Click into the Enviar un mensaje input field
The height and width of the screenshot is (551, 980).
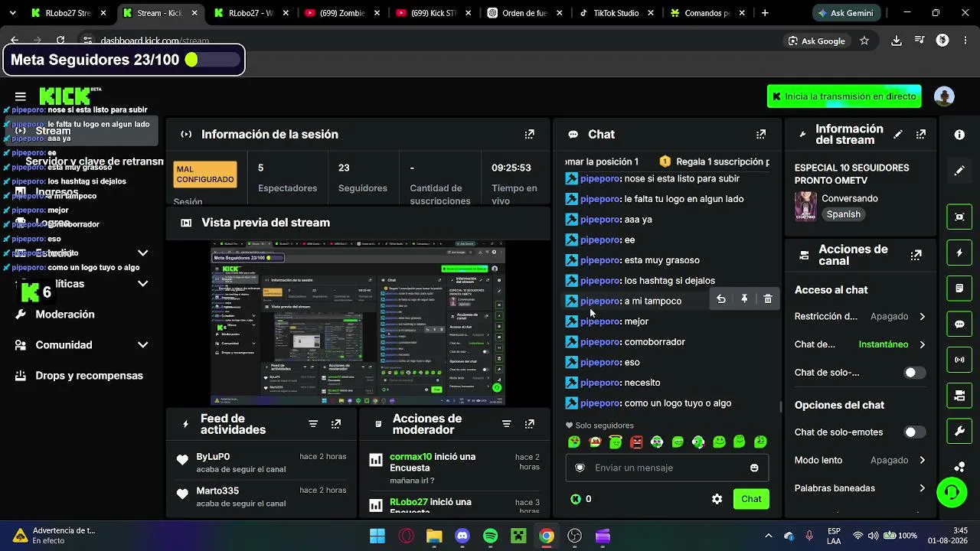pos(667,468)
